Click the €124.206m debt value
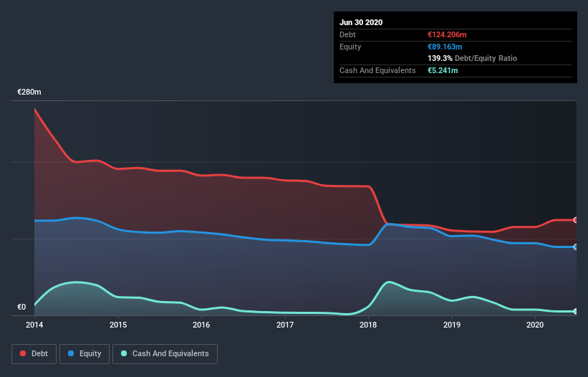This screenshot has height=377, width=588. point(447,34)
